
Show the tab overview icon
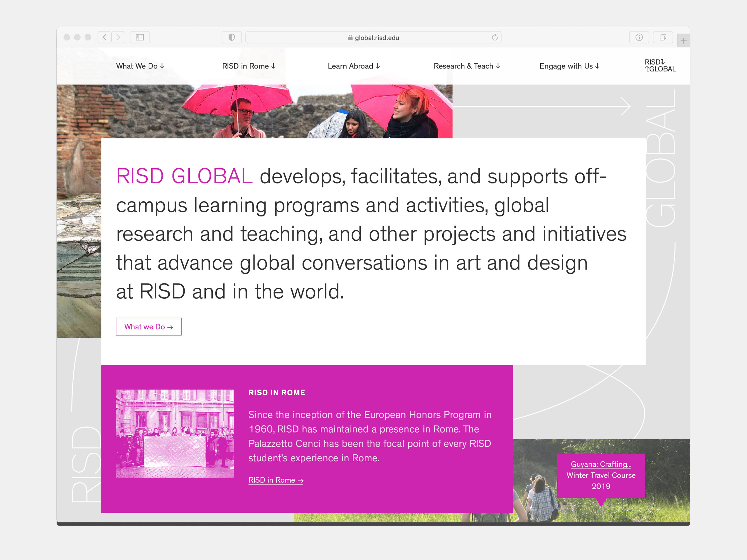[663, 37]
